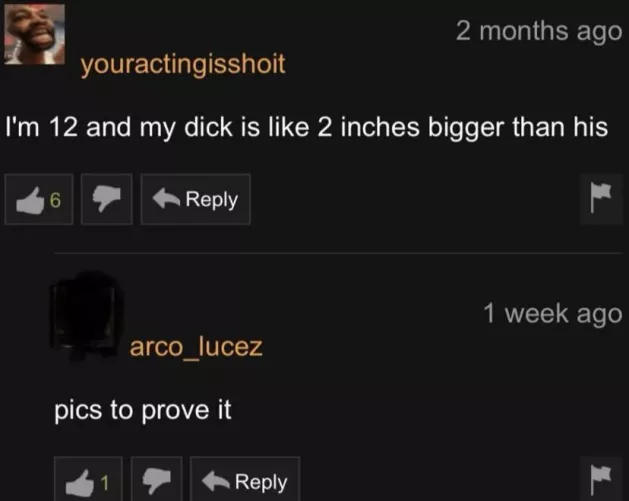629x501 pixels.
Task: Like the comment by youractingisshoit
Action: tap(39, 199)
